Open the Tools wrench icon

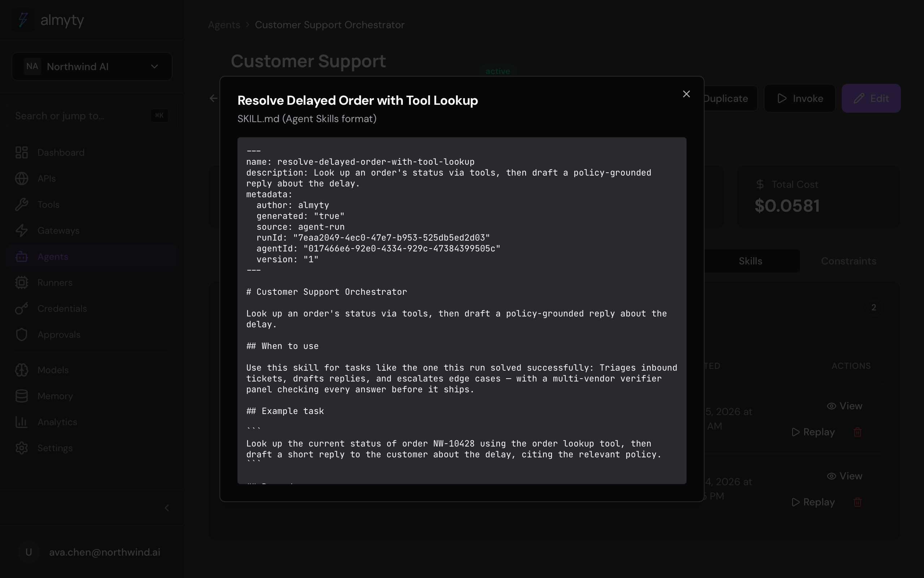point(22,204)
